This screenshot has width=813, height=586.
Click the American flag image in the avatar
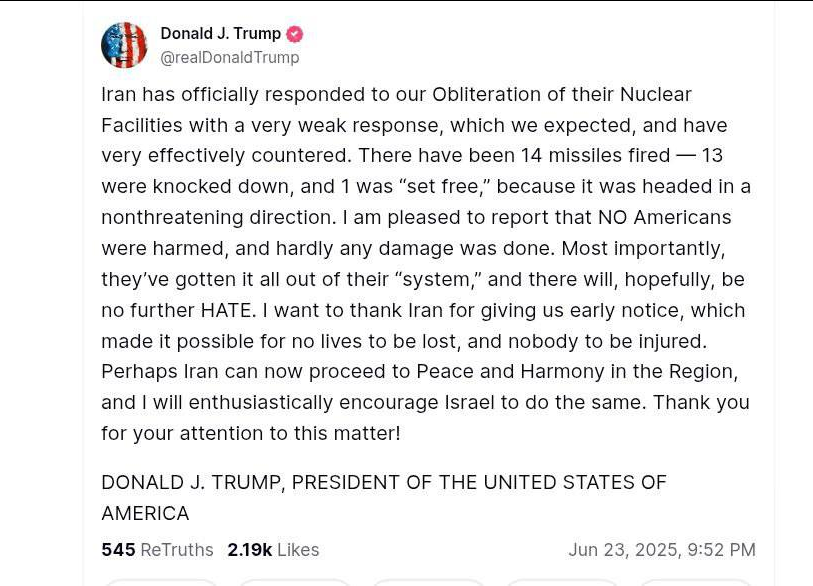124,45
